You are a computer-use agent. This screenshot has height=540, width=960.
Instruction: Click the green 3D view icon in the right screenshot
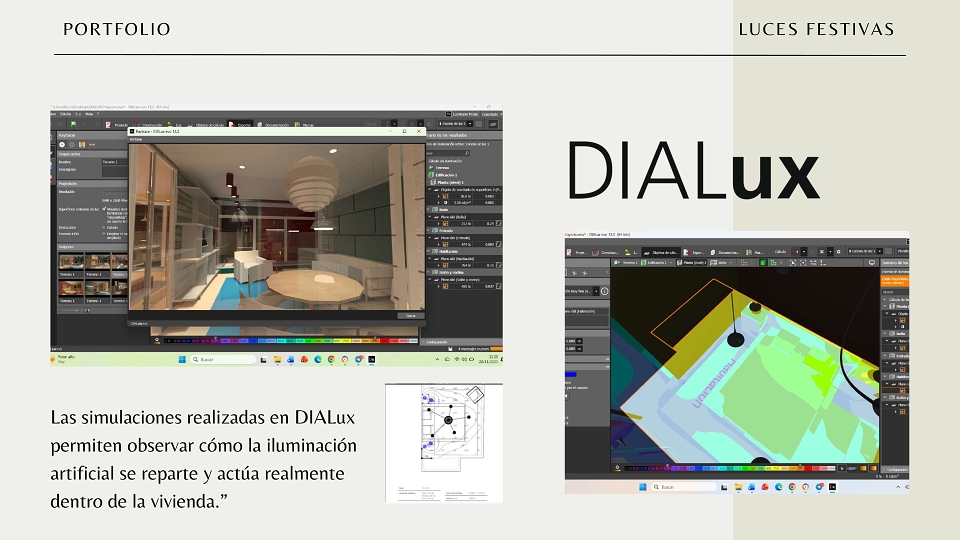click(763, 263)
